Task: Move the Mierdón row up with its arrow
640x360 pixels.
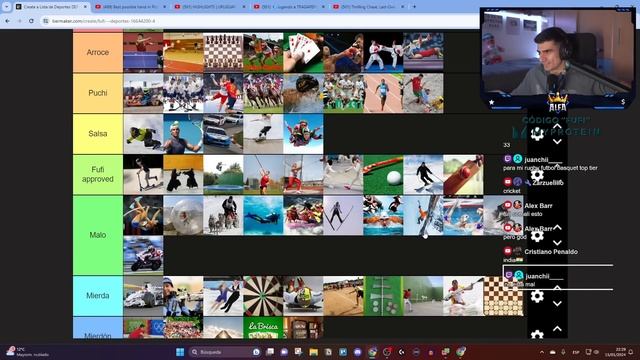Action: 557,329
